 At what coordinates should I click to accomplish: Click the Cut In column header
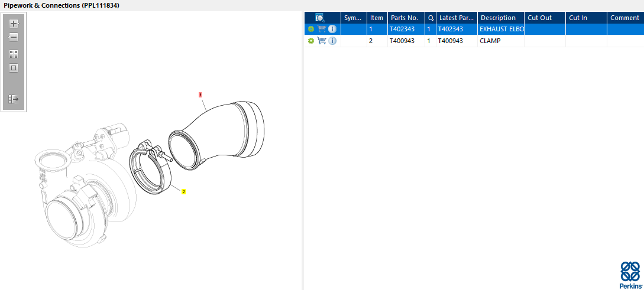coord(587,18)
